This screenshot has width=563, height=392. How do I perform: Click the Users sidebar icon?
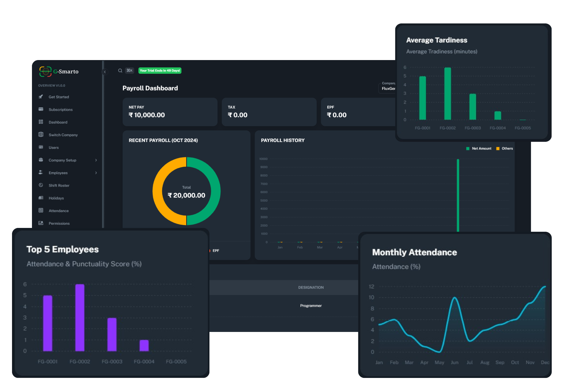(x=41, y=147)
